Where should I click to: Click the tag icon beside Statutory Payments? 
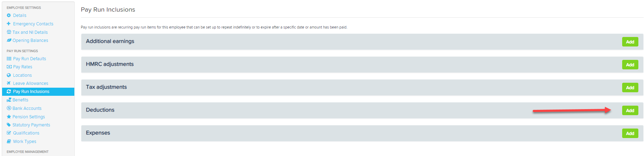click(9, 125)
